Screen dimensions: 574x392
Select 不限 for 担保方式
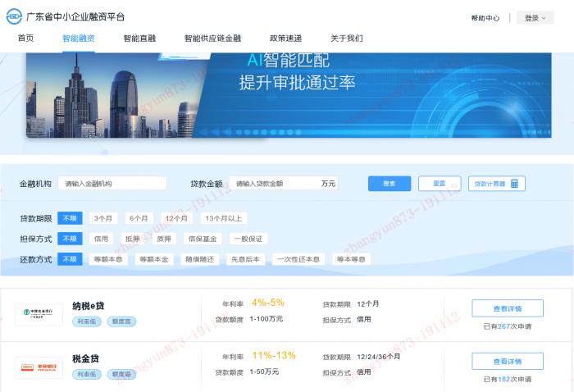click(x=70, y=239)
